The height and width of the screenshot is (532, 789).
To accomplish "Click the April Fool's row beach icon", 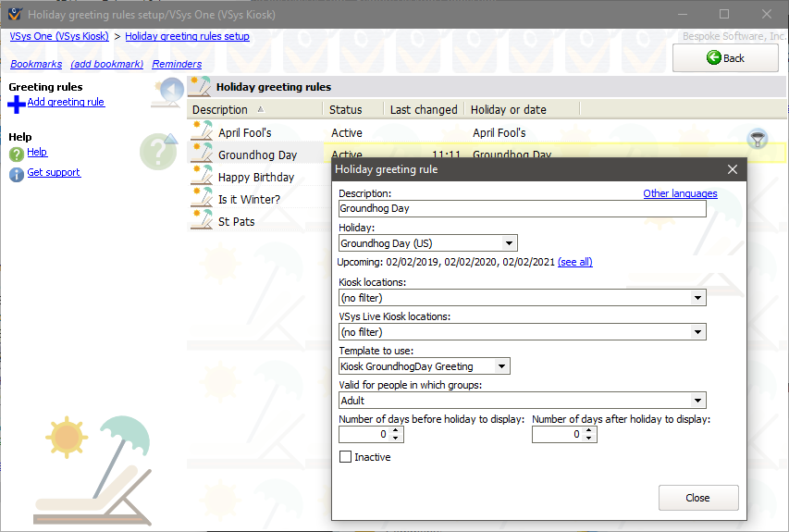I will [x=203, y=132].
